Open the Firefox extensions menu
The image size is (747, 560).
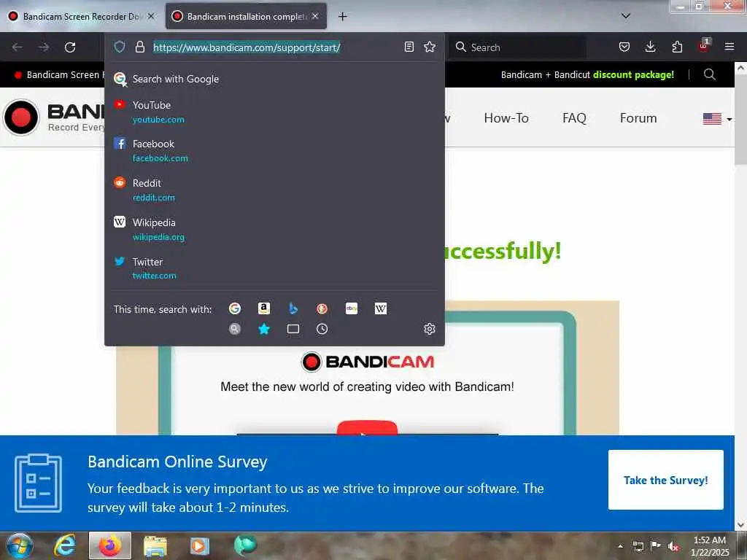[x=677, y=47]
